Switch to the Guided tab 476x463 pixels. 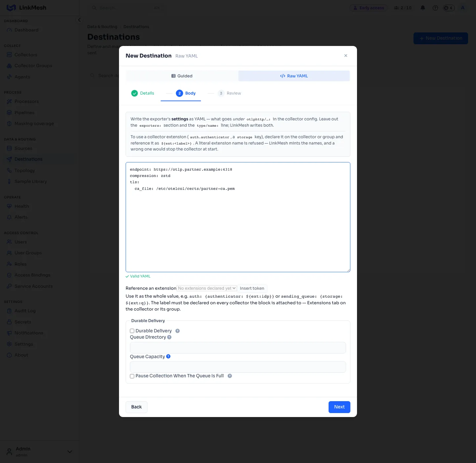point(182,76)
